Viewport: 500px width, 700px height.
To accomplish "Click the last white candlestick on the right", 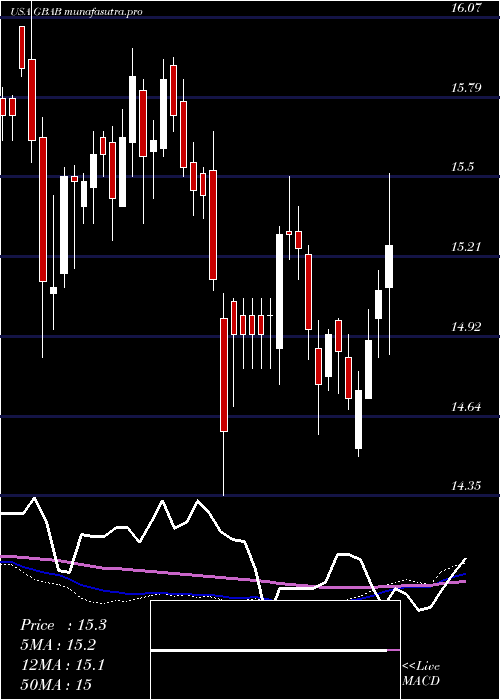I will [389, 267].
